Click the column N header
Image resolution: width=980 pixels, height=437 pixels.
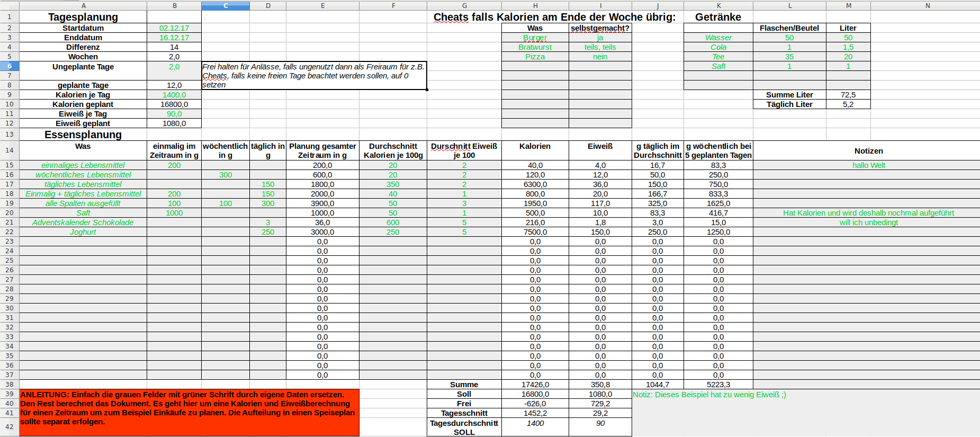click(927, 5)
